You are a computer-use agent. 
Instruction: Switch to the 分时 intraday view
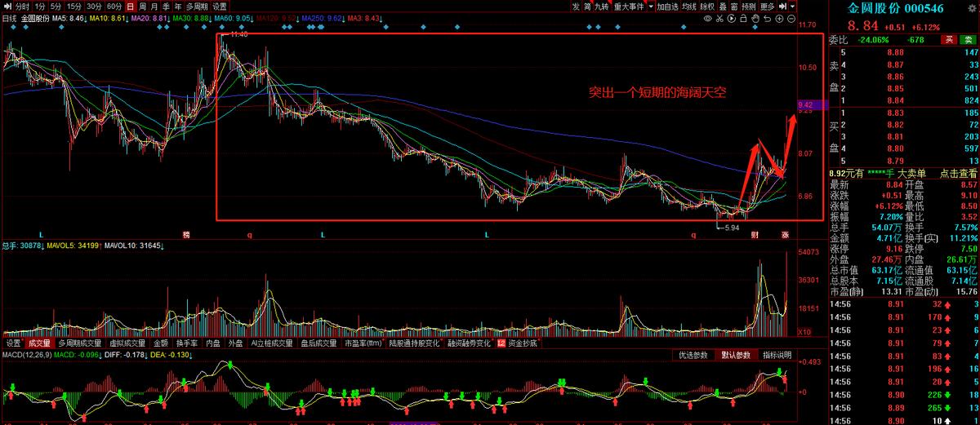point(23,7)
